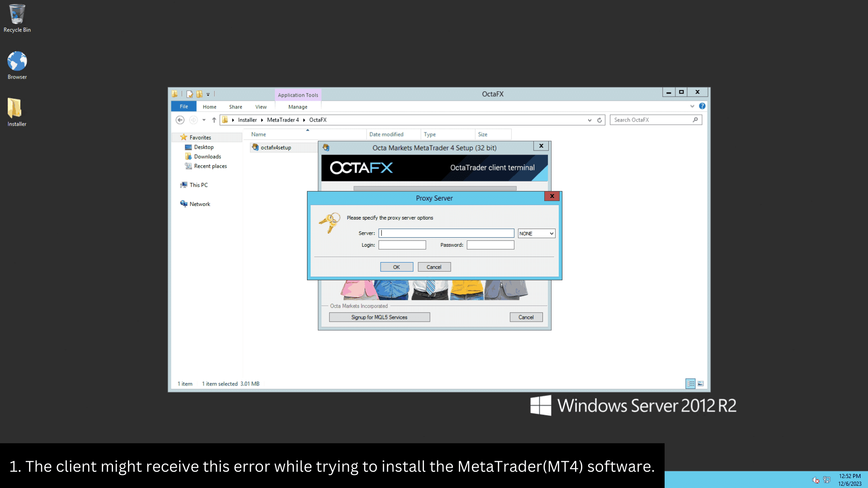Open the View ribbon tab
Screen dimensions: 868x488
pos(261,107)
